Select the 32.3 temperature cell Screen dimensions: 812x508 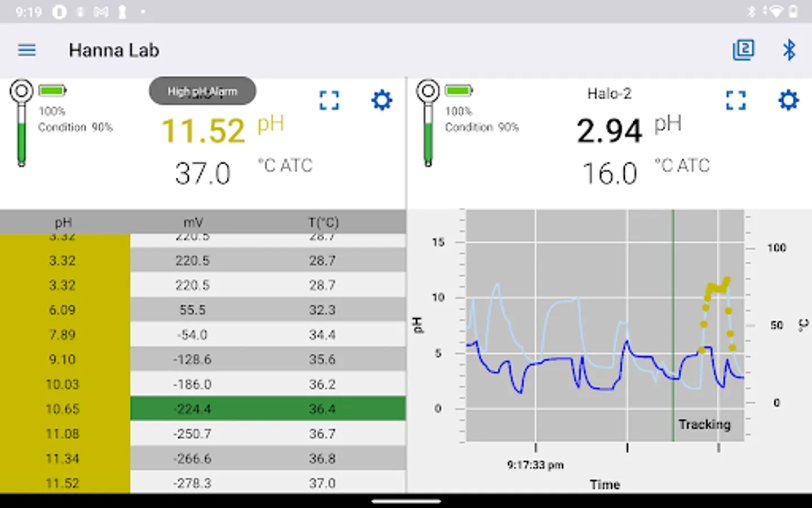(x=322, y=310)
